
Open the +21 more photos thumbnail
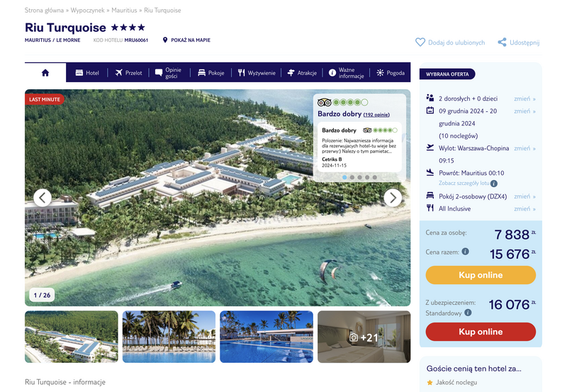pos(364,337)
